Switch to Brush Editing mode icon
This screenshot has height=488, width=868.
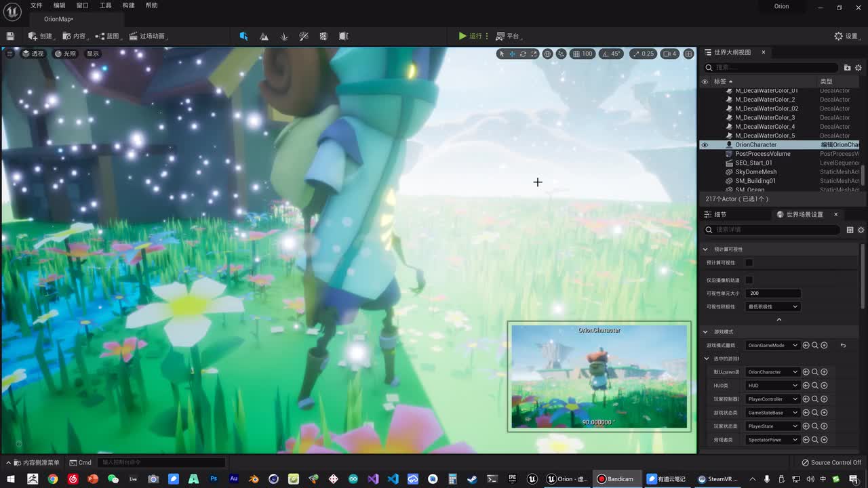pos(343,36)
